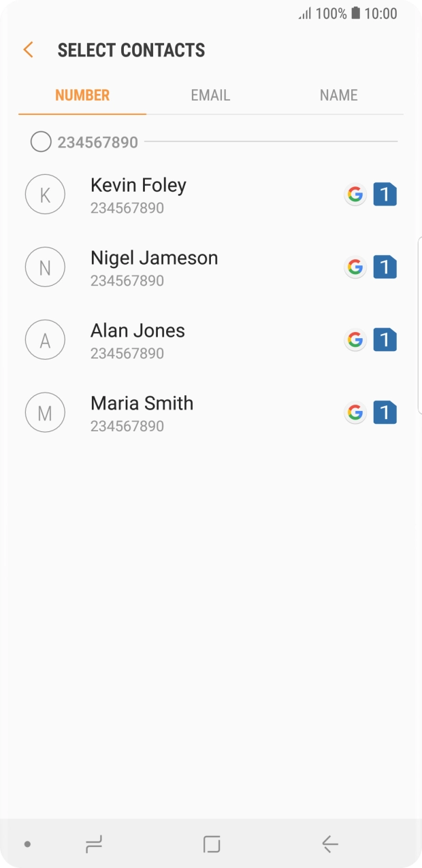The height and width of the screenshot is (868, 422).
Task: Choose the Maria Smith contact name
Action: click(142, 403)
